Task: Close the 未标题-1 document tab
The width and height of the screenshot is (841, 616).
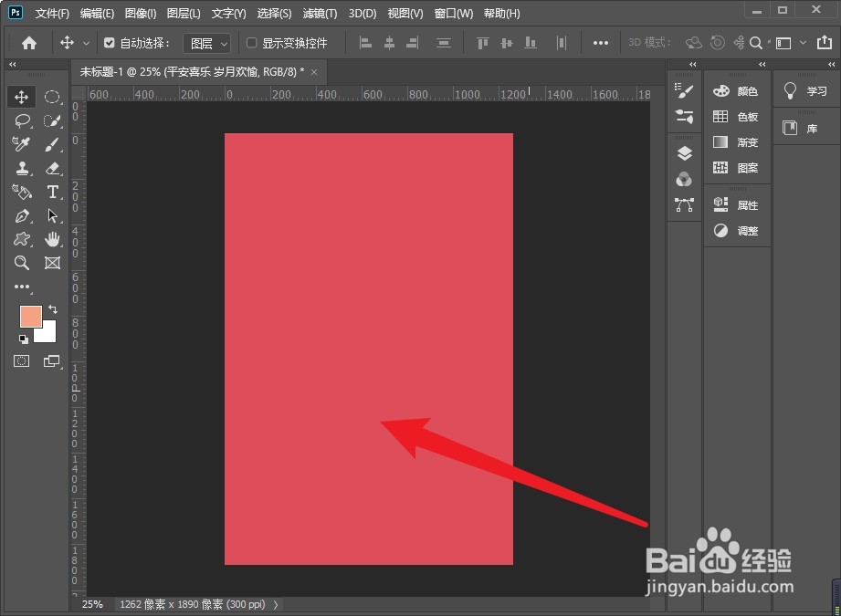Action: 314,72
